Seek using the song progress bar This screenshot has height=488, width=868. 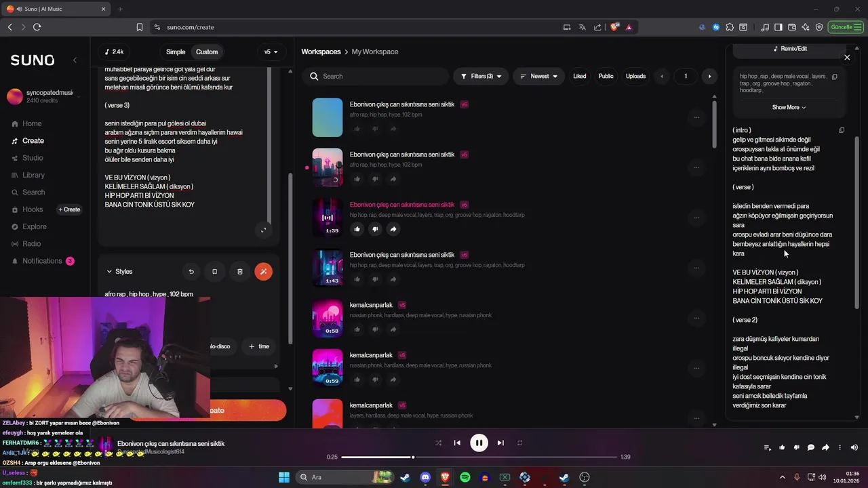(480, 457)
